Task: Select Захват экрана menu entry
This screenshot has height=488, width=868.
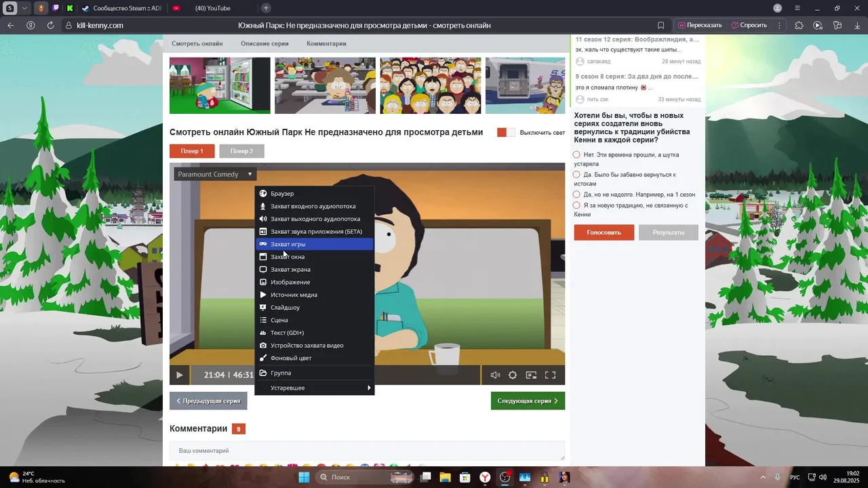Action: pos(315,269)
